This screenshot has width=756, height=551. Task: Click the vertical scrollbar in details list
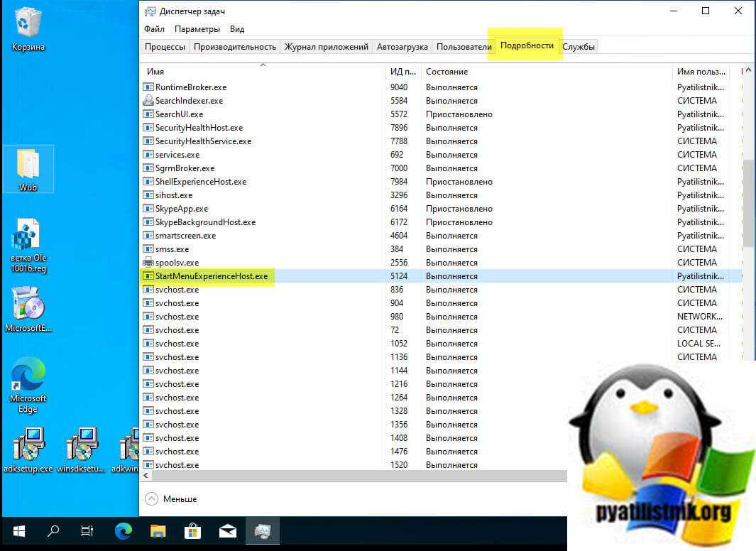(748, 202)
